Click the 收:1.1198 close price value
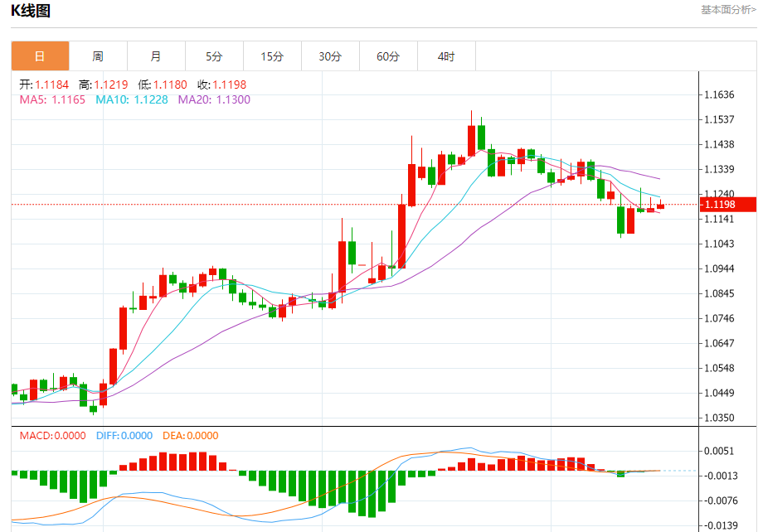This screenshot has width=763, height=532. [x=222, y=85]
